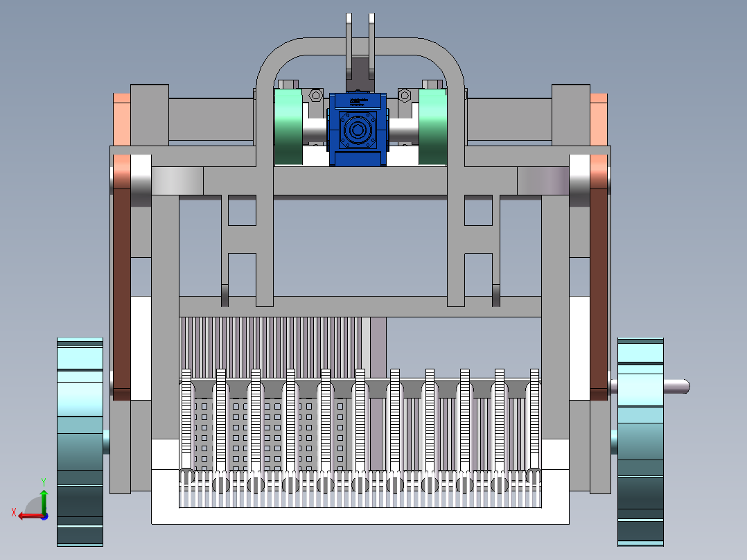Select the circular output flange on gearbox
This screenshot has height=560, width=747.
(358, 130)
